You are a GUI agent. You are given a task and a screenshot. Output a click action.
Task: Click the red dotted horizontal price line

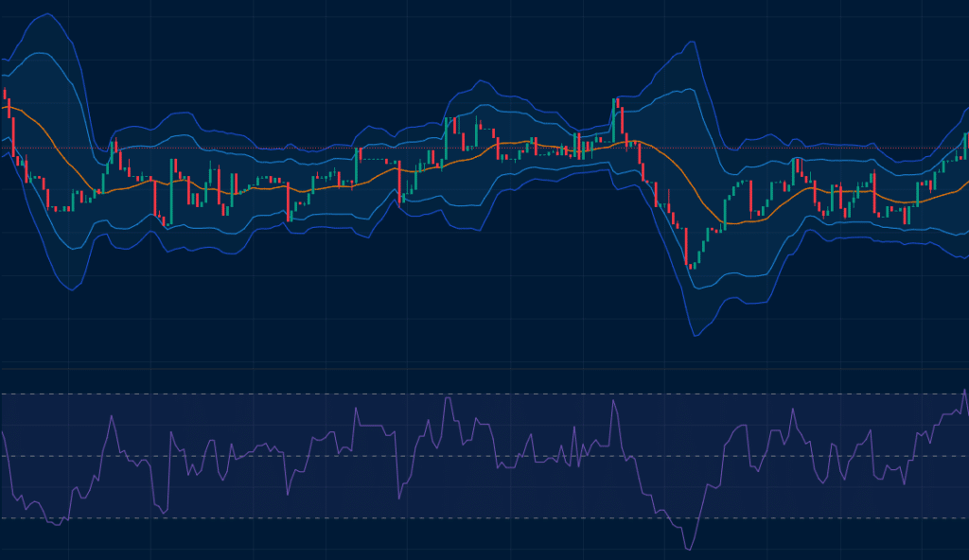click(x=284, y=148)
